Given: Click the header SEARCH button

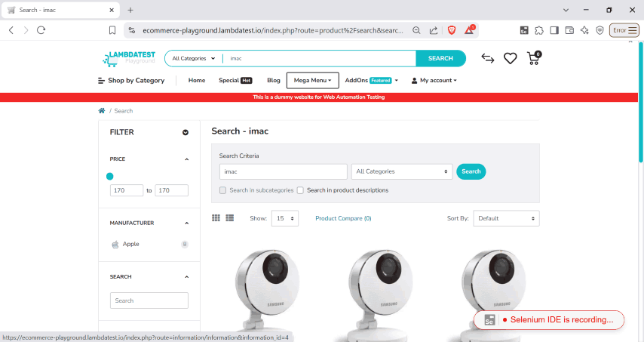Looking at the screenshot, I should coord(440,58).
